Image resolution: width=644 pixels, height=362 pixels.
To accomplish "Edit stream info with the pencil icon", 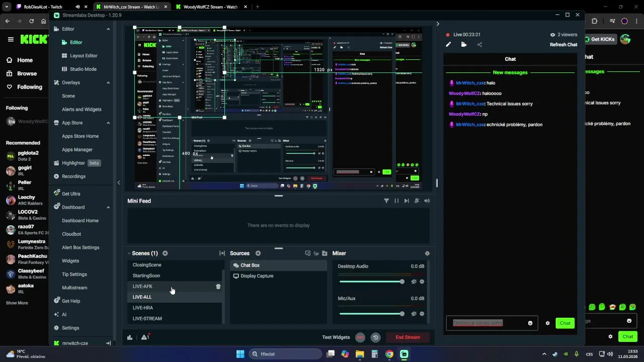I will click(x=448, y=44).
